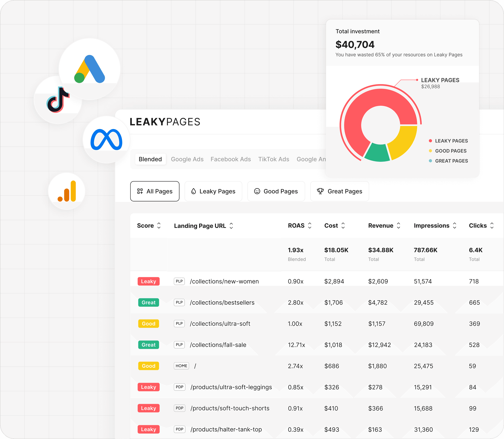Click Leaky badge on soft-touch-shorts row

[148, 408]
